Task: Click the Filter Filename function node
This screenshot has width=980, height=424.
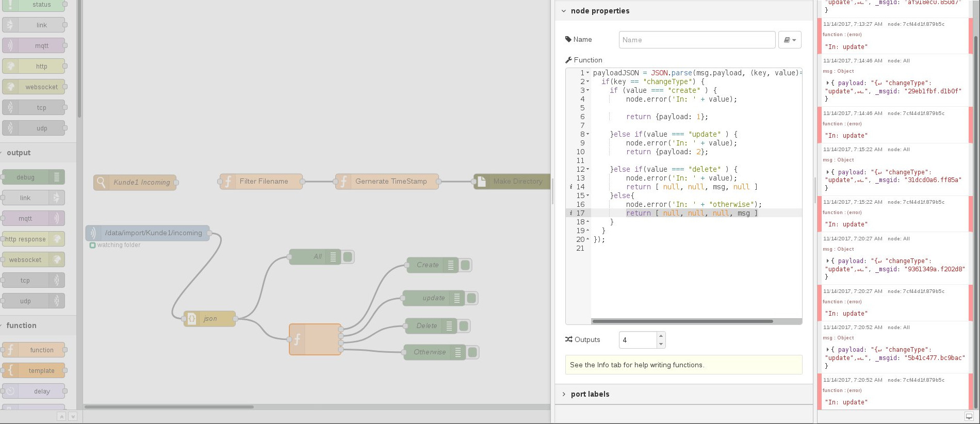Action: (x=261, y=181)
